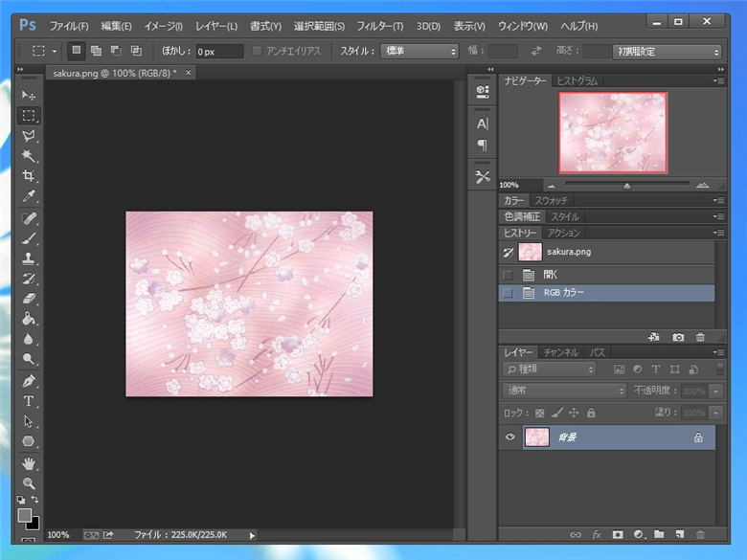Select the Zoom tool
This screenshot has width=747, height=560.
29,483
